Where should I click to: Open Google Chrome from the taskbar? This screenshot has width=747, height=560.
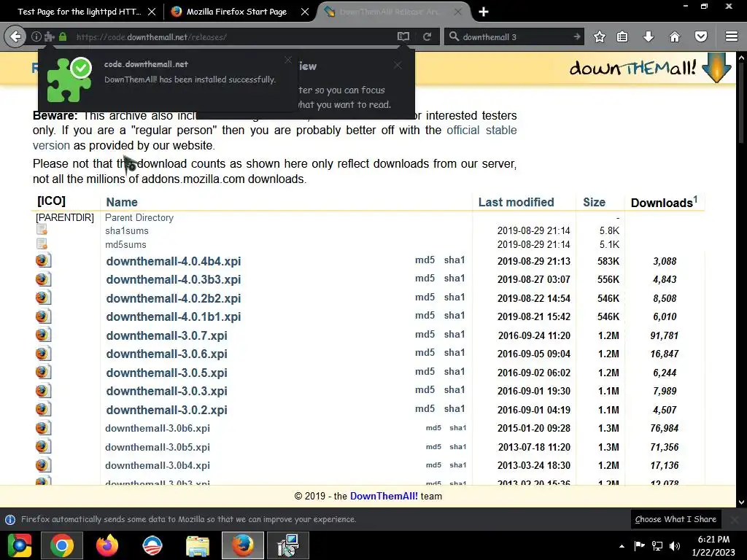(x=62, y=545)
